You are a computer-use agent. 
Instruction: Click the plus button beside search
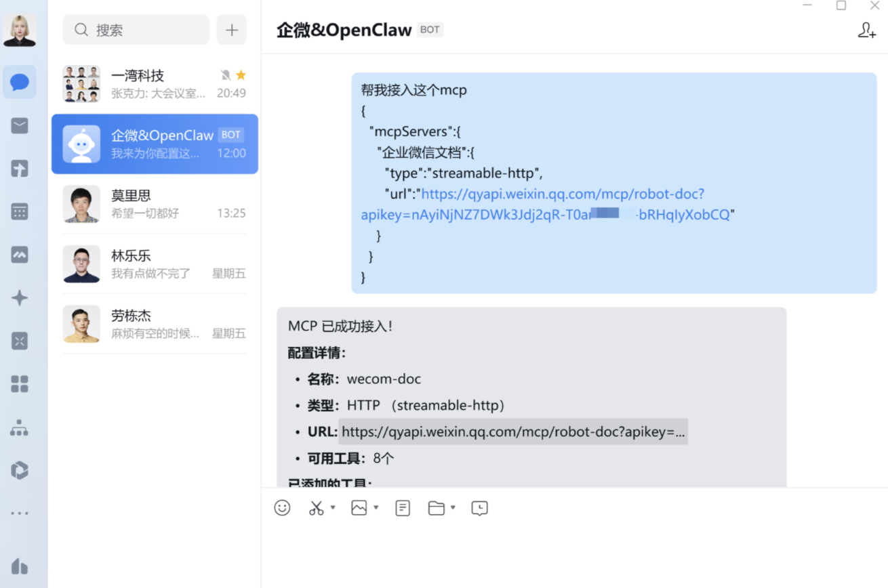pos(232,30)
